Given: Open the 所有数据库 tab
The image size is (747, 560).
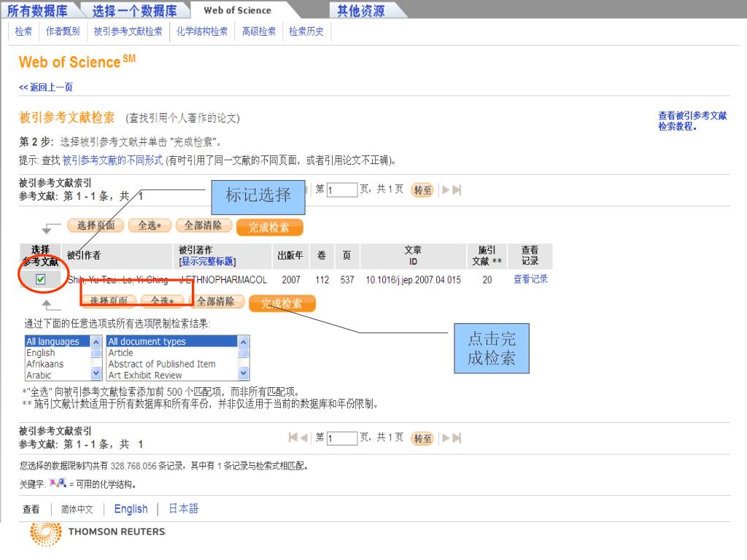Looking at the screenshot, I should (x=37, y=10).
